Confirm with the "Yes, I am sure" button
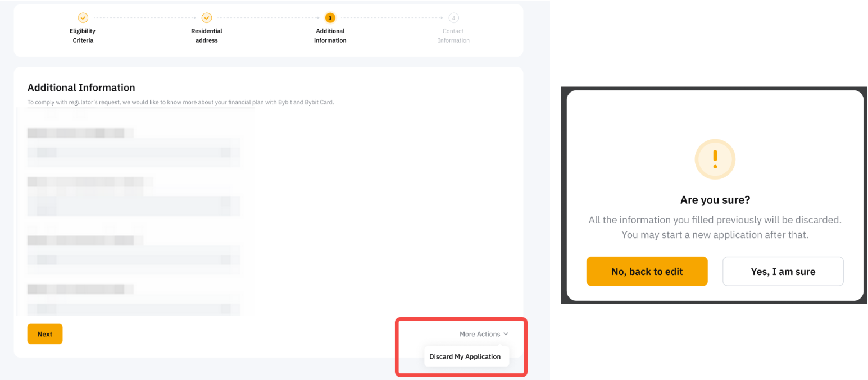The height and width of the screenshot is (380, 868). click(783, 272)
